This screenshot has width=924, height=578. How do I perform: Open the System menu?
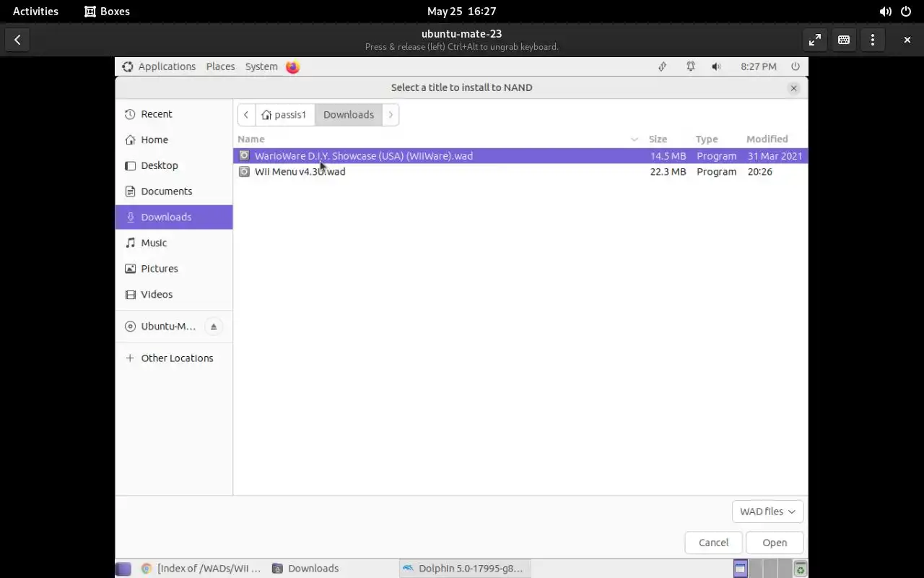pos(261,66)
